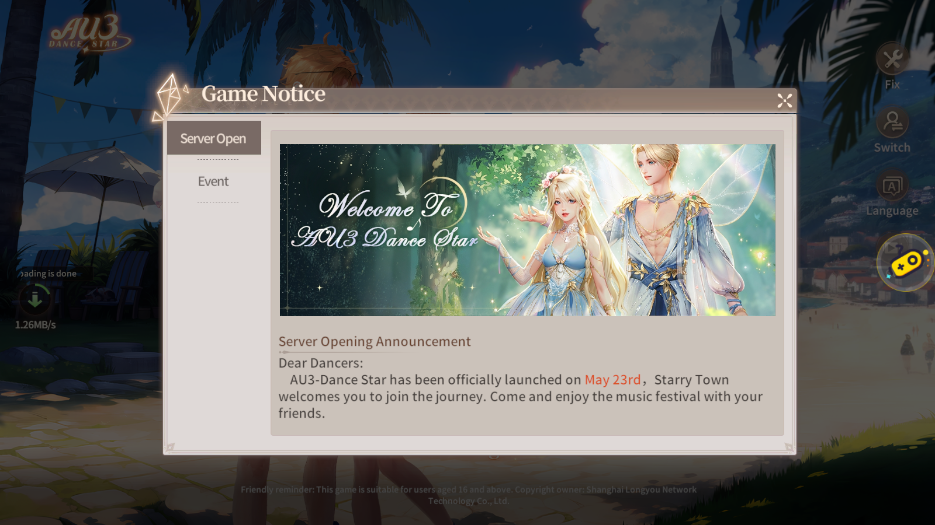Open the Language selection icon

coord(892,187)
